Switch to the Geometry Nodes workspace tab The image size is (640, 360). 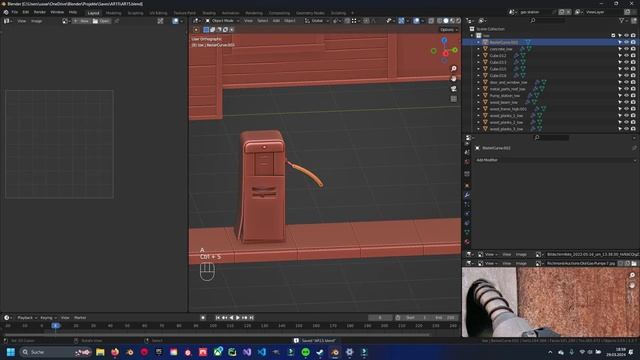(310, 13)
